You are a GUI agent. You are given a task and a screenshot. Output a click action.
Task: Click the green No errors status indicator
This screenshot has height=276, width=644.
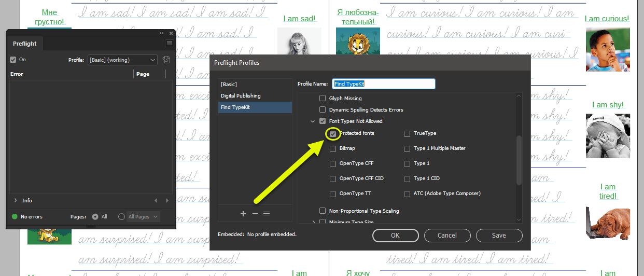[x=15, y=216]
